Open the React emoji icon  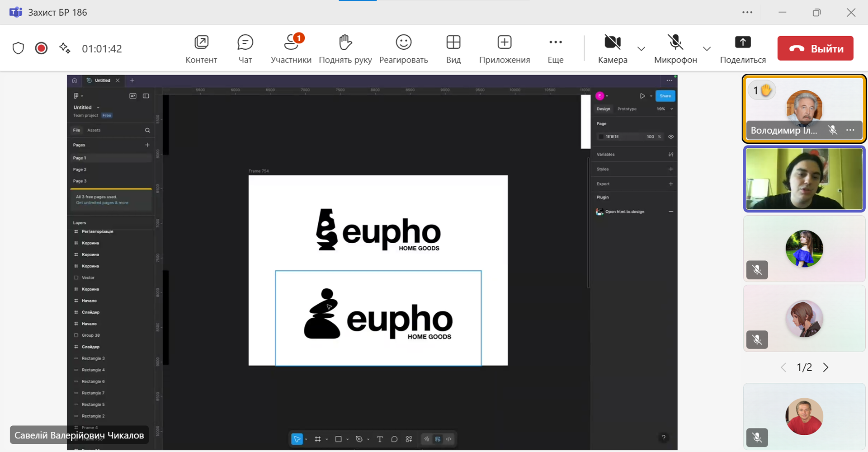point(403,43)
